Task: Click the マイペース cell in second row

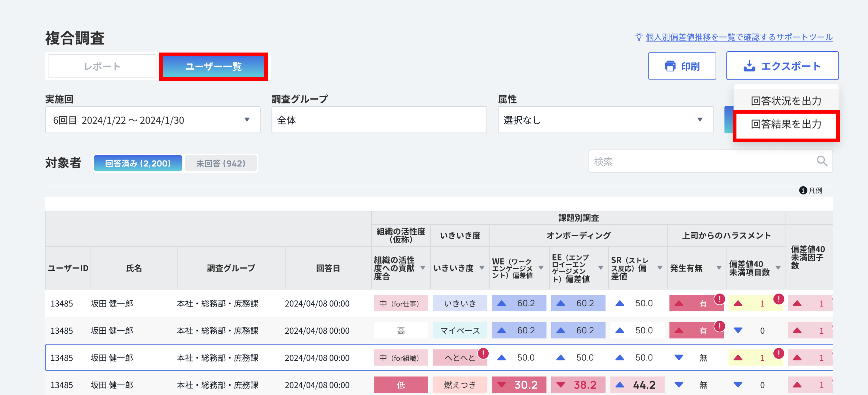Action: coord(460,331)
